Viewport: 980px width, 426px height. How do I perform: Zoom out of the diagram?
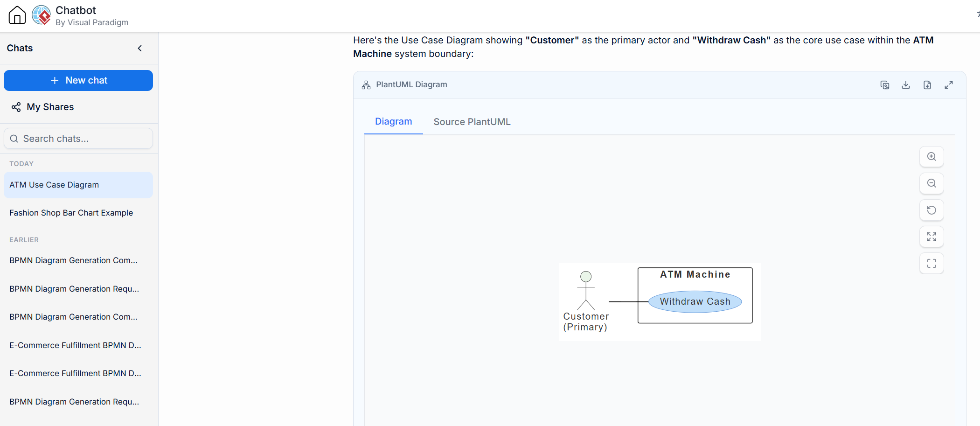(x=931, y=183)
